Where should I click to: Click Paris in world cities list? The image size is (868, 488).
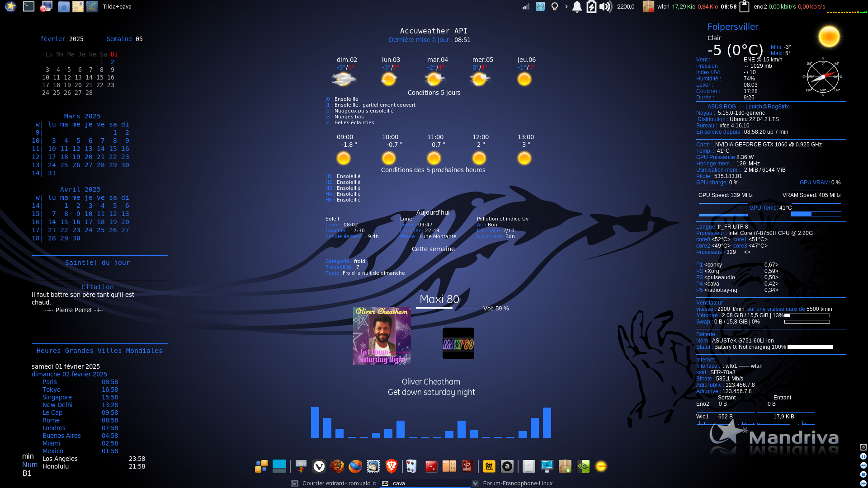(x=50, y=382)
